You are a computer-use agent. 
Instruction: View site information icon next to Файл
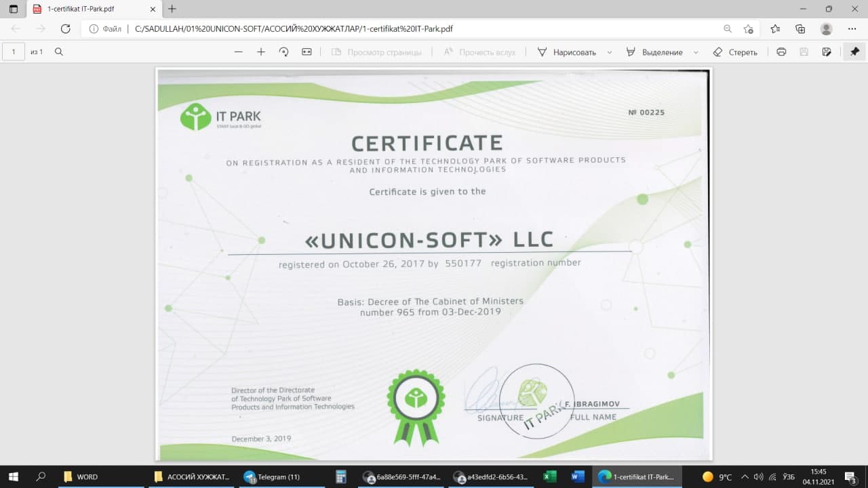pos(94,29)
